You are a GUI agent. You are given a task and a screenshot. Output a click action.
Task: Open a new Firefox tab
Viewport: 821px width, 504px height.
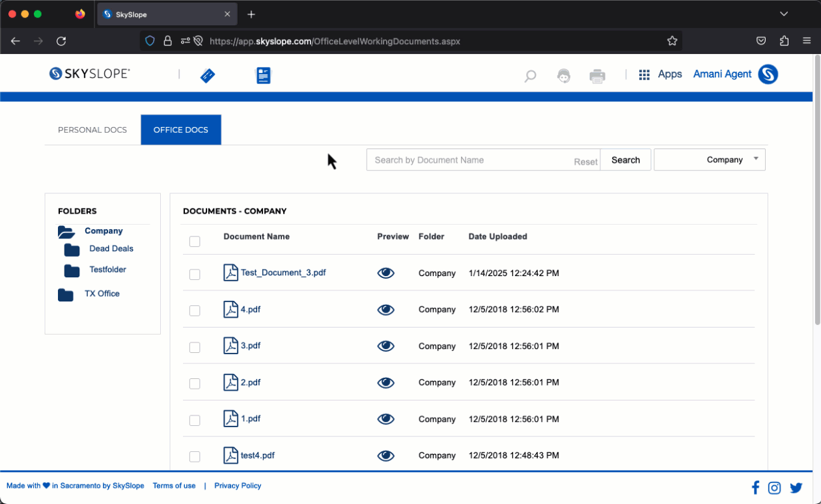tap(251, 14)
